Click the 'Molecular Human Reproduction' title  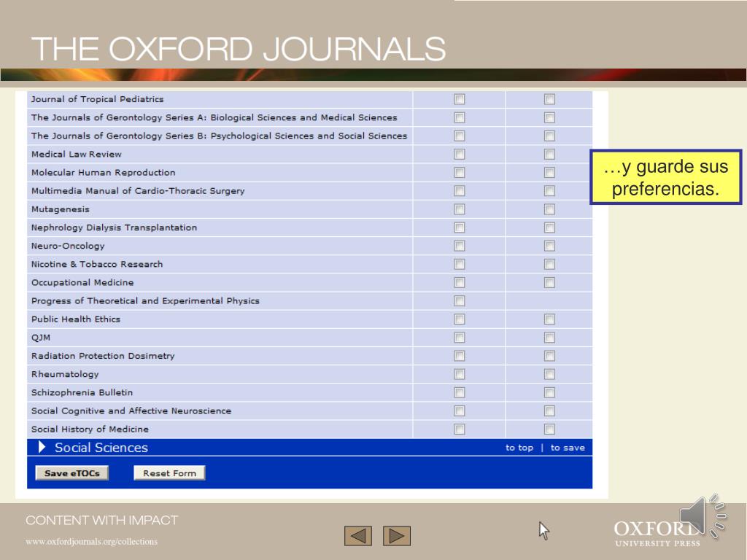104,172
